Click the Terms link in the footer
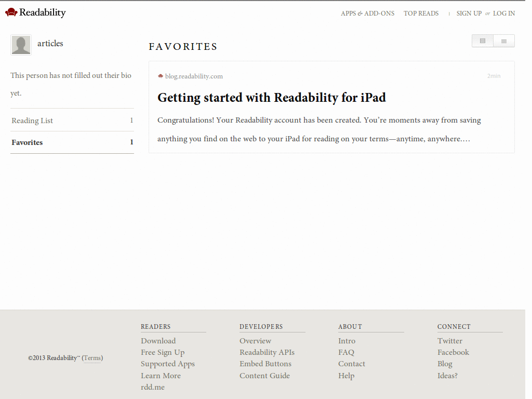This screenshot has width=532, height=399. coord(92,358)
